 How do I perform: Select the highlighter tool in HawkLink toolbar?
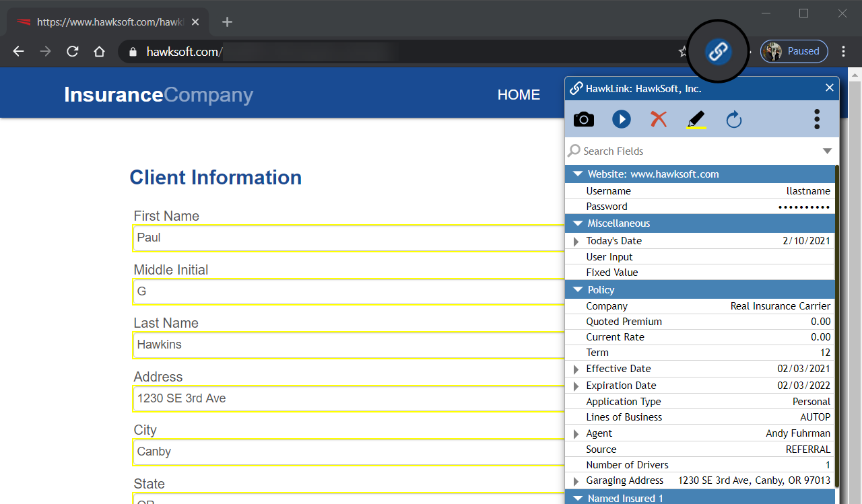696,120
